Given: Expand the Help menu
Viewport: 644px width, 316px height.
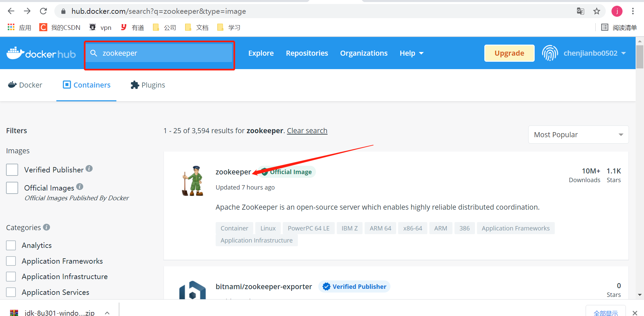Looking at the screenshot, I should (411, 53).
